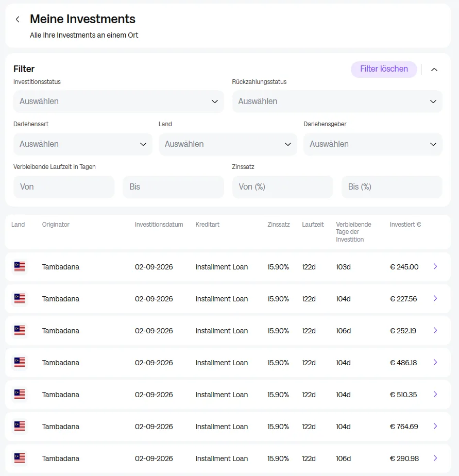The width and height of the screenshot is (459, 476).
Task: Click the country flag in the € 252.19 row
Action: pyautogui.click(x=20, y=330)
